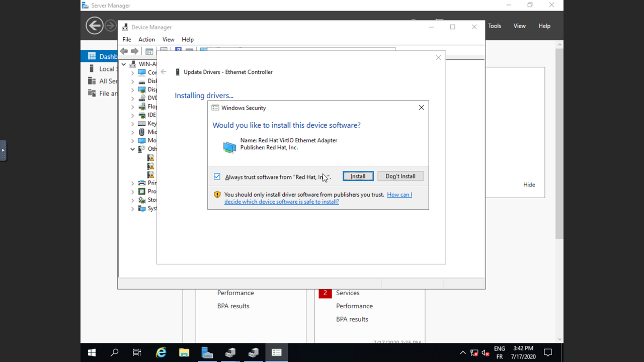The image size is (644, 362).
Task: Expand the Storage controllers tree node
Action: click(x=132, y=201)
